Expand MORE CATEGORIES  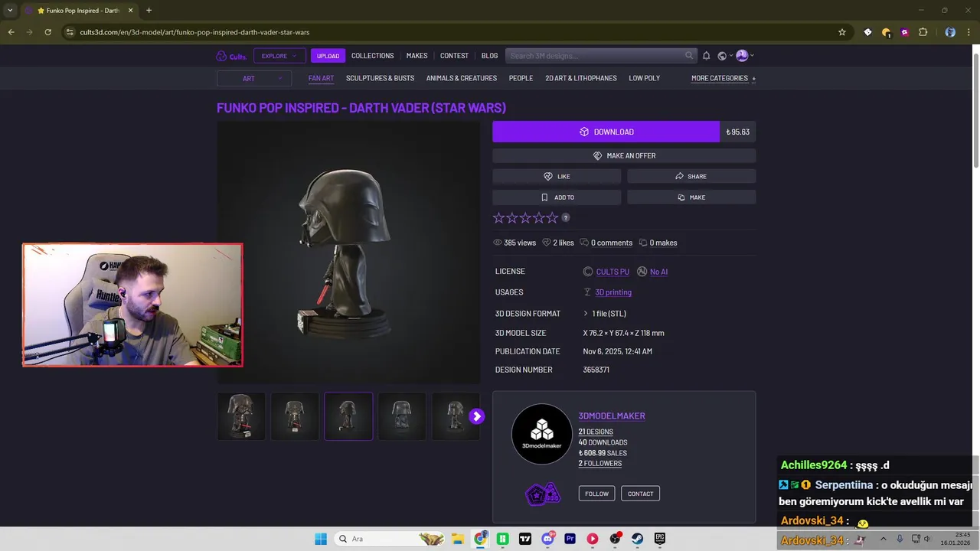pos(724,78)
